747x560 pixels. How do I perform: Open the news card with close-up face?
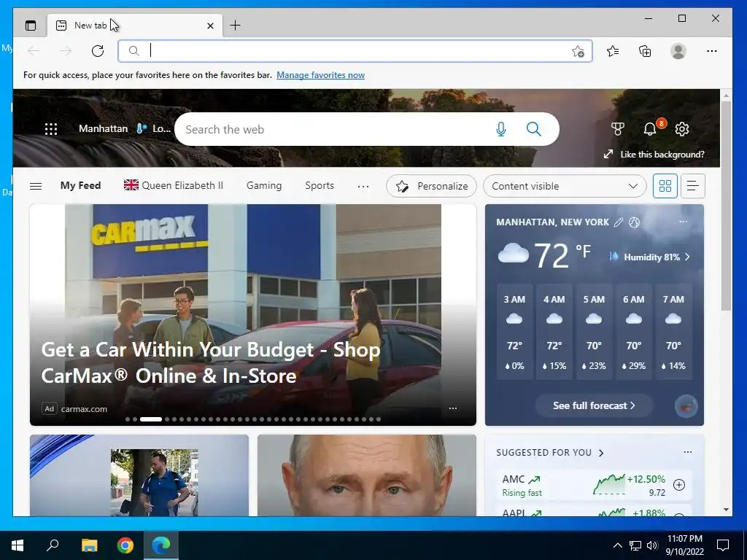pyautogui.click(x=367, y=475)
